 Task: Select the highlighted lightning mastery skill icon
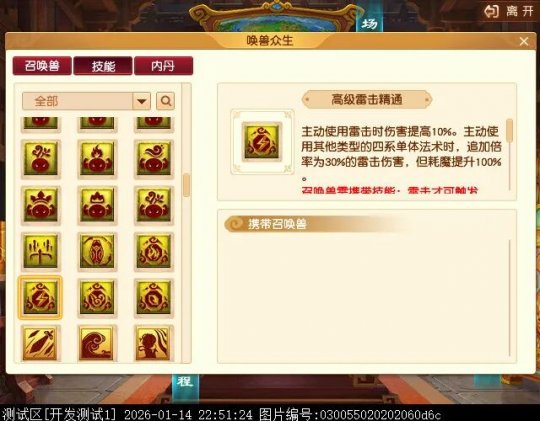tap(40, 298)
